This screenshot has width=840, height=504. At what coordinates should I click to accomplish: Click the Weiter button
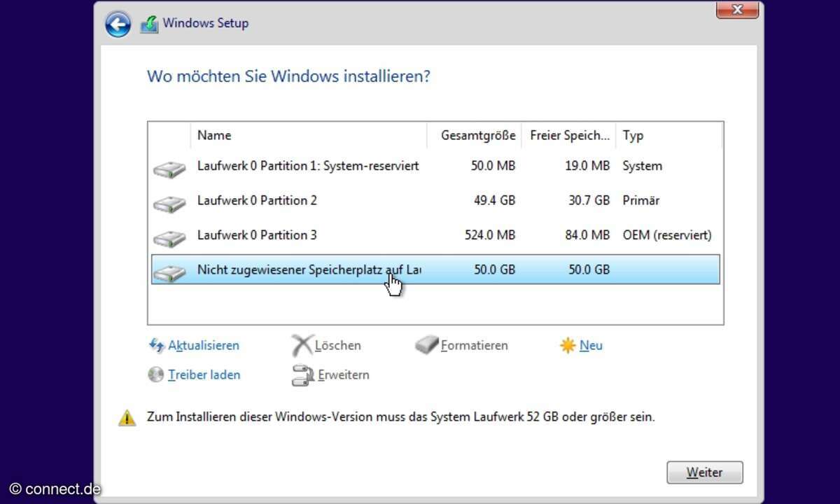705,472
